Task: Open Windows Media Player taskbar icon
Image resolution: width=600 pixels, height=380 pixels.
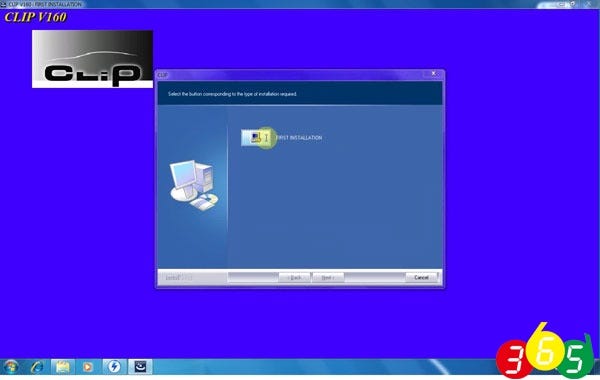Action: 88,367
